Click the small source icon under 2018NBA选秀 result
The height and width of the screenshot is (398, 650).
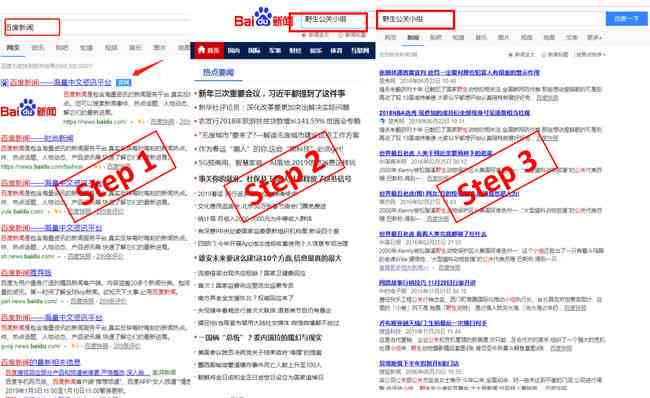click(382, 121)
